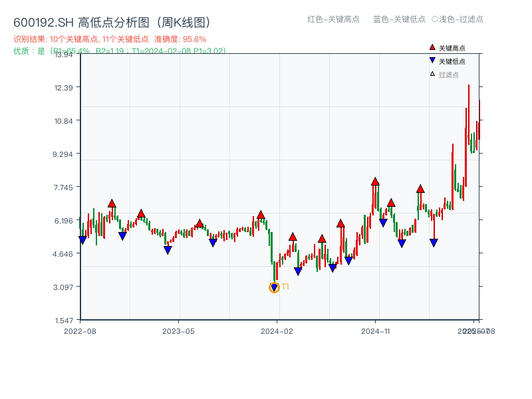This screenshot has width=532, height=399.
Task: Click the blue triangle icon beside 关键低点 legend
Action: tap(432, 61)
